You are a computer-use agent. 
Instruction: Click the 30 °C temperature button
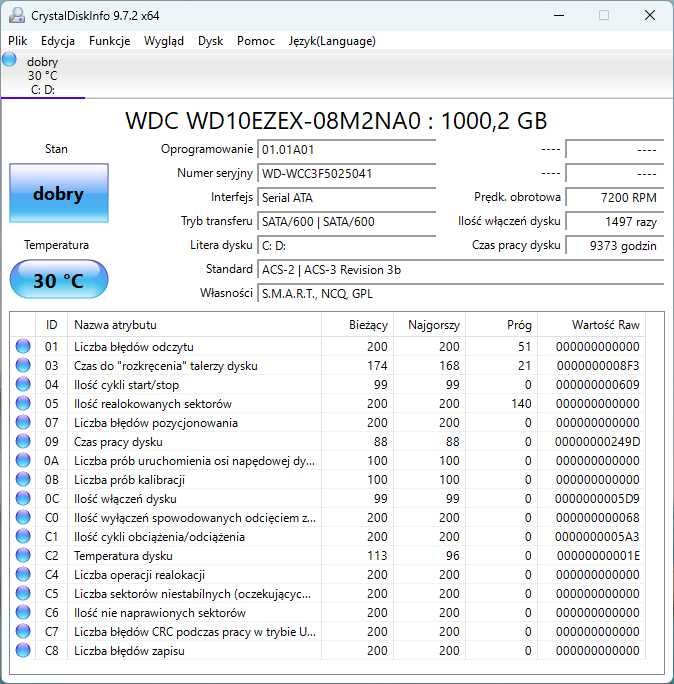pos(59,280)
